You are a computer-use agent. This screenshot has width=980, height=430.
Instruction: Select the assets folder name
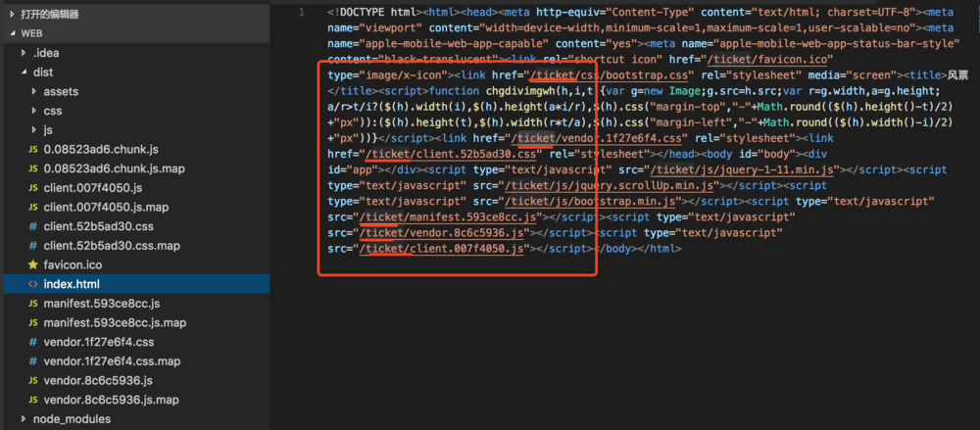click(x=61, y=92)
